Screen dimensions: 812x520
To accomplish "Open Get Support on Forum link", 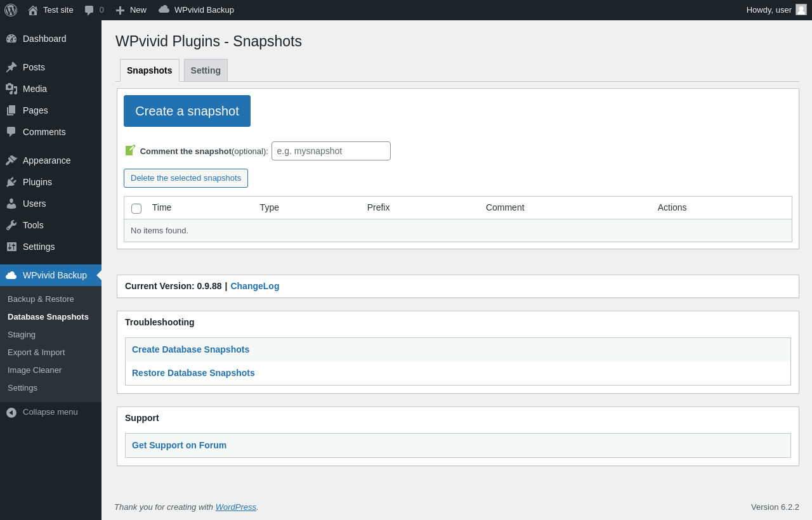I will pyautogui.click(x=179, y=445).
